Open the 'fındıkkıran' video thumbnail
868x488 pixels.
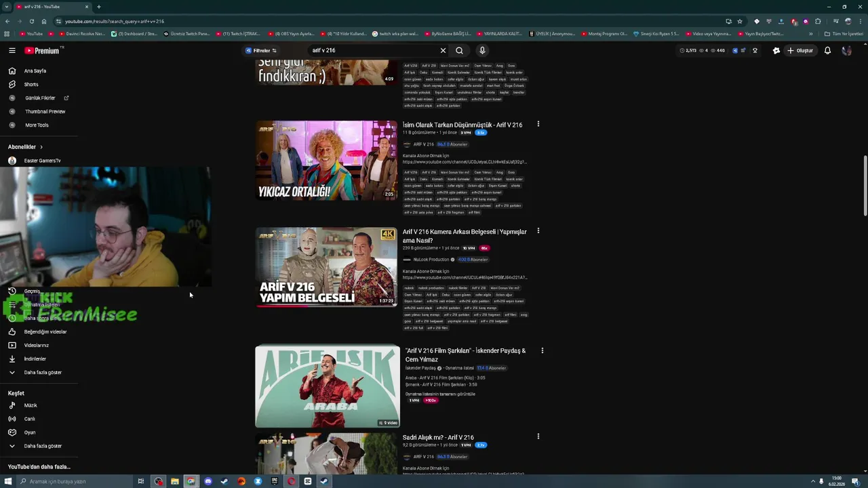click(326, 72)
